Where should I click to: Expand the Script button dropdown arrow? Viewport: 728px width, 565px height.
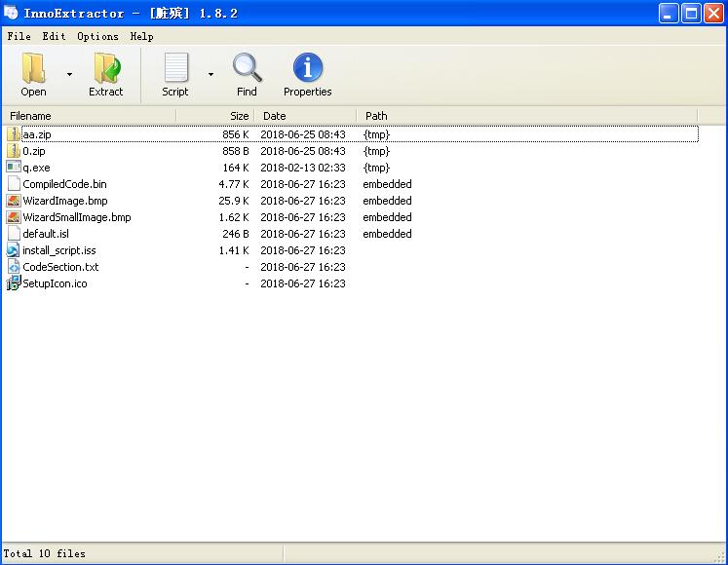(211, 74)
